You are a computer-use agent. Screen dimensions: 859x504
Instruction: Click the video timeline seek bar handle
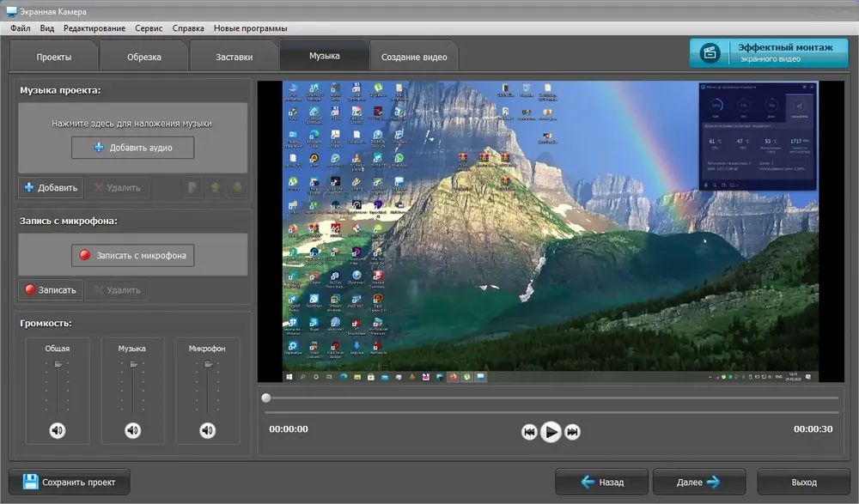[x=266, y=398]
